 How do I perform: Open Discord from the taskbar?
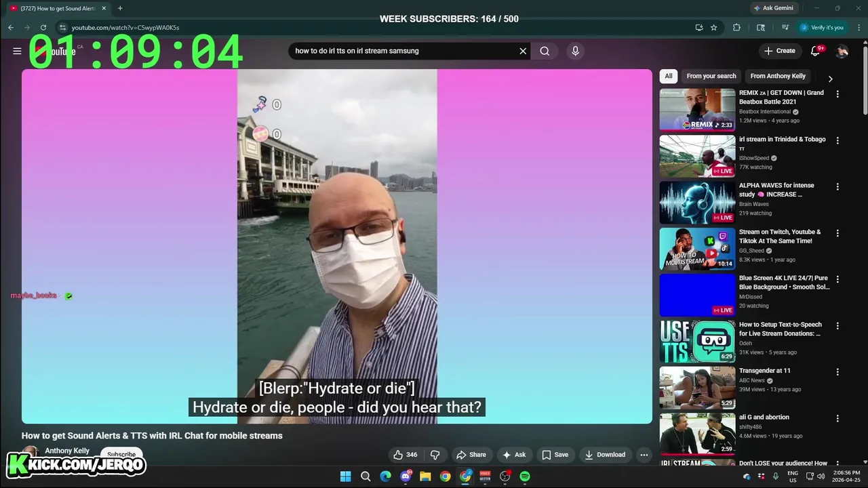click(x=406, y=476)
